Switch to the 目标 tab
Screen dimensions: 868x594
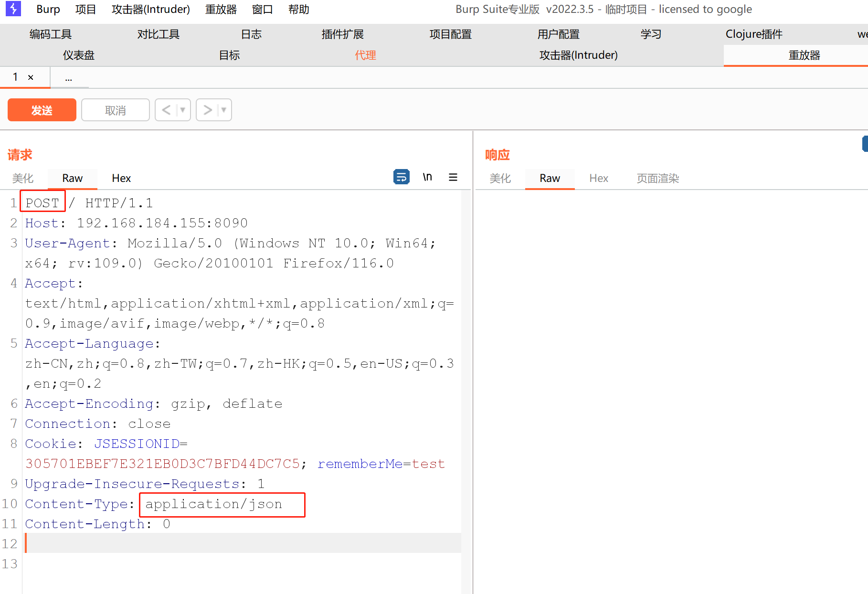pos(230,55)
